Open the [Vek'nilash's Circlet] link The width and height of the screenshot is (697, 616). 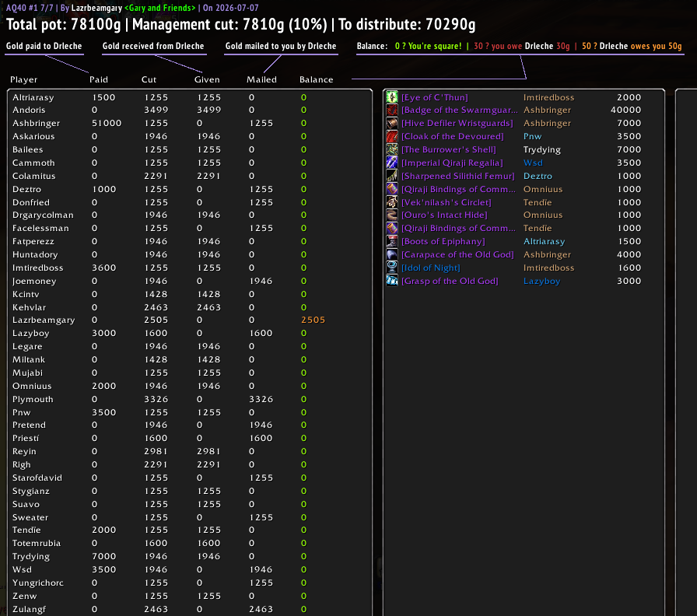tap(446, 202)
